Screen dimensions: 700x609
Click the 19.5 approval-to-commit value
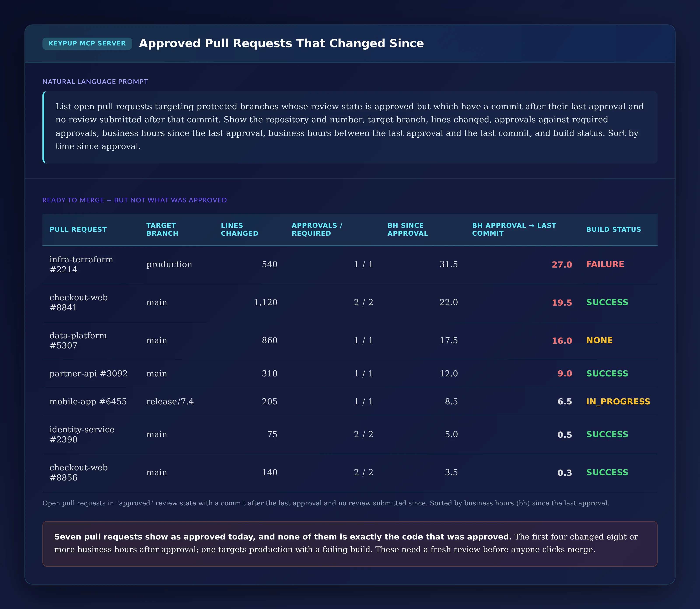coord(562,303)
